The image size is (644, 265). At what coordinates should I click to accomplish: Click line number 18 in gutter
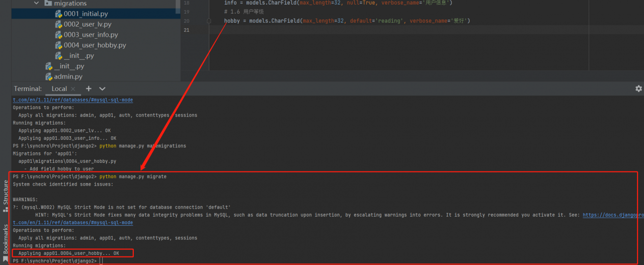[187, 3]
